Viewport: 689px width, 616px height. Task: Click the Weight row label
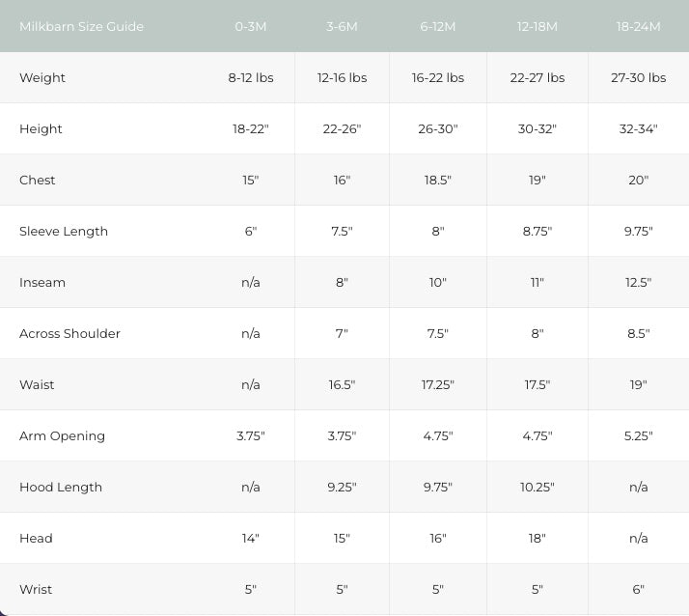[42, 78]
